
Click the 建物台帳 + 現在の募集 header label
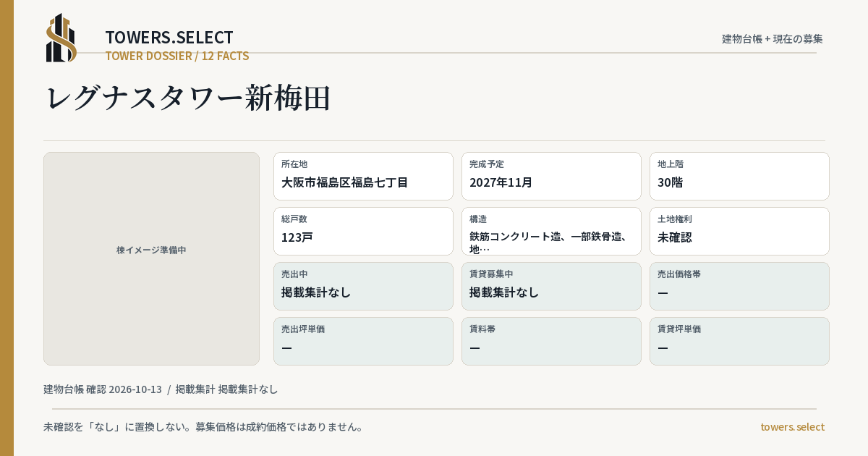[773, 39]
